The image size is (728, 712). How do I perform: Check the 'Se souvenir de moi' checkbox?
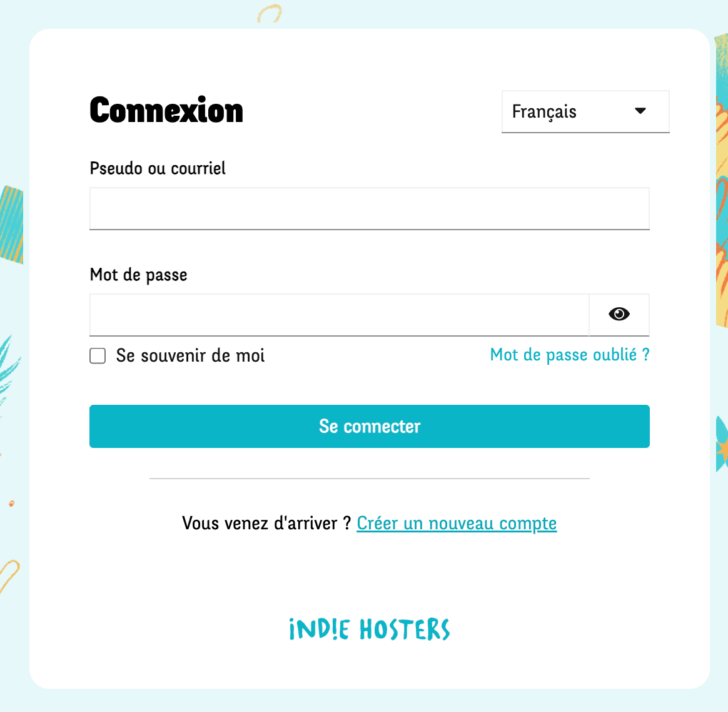click(98, 356)
